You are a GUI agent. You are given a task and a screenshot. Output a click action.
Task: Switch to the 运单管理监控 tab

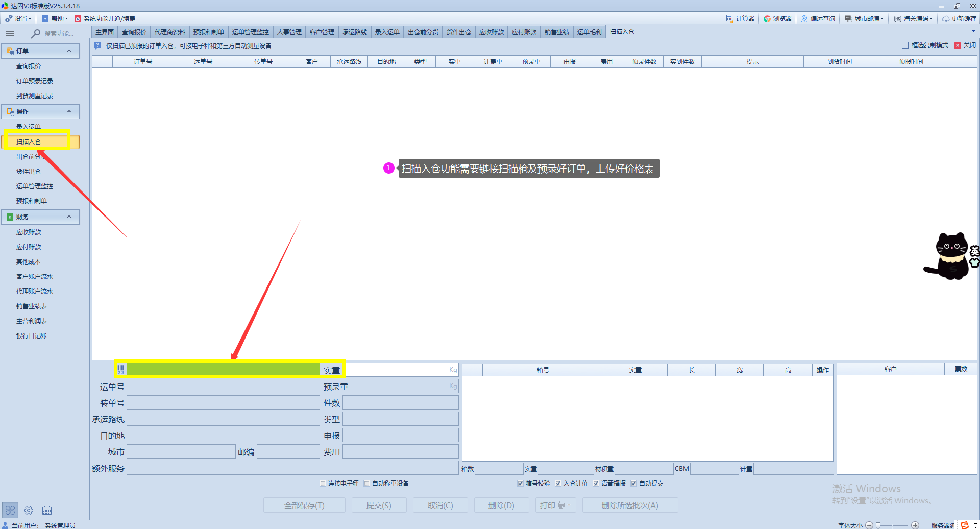250,32
